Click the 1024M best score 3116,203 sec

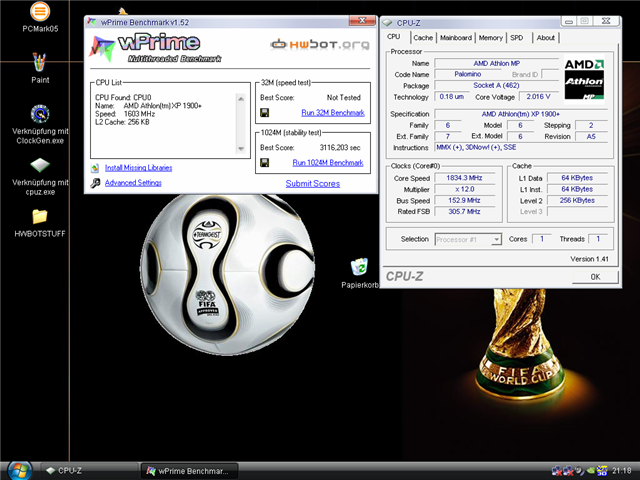[x=340, y=148]
